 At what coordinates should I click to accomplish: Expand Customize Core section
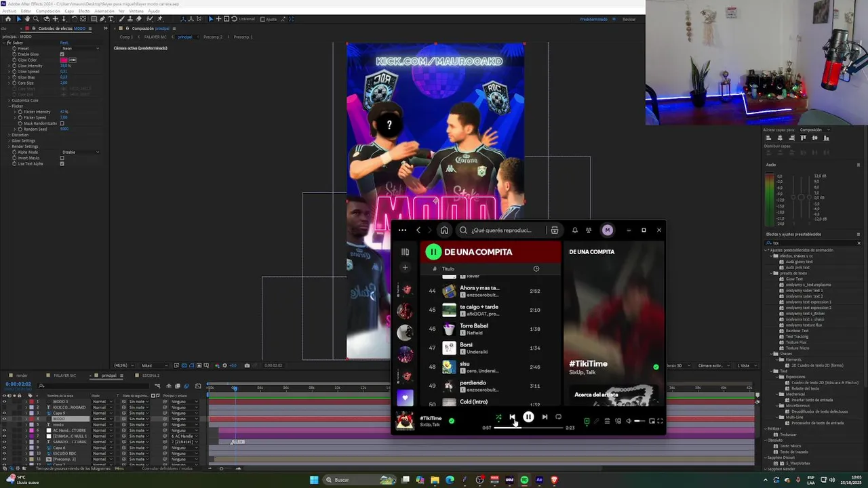(x=9, y=100)
